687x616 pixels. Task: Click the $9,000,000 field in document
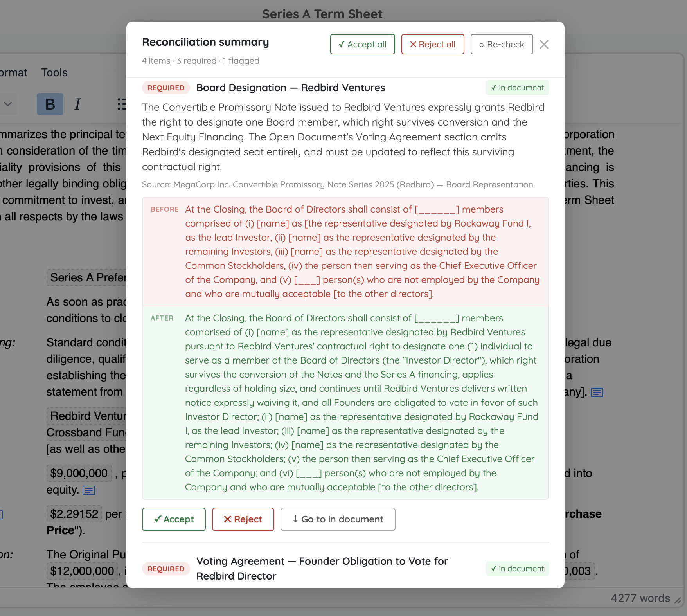79,473
